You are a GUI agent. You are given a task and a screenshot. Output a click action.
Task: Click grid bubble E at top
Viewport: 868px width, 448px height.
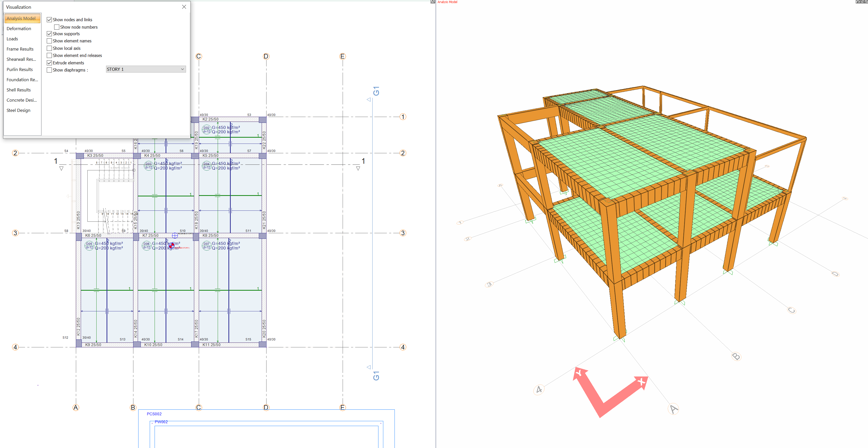point(342,56)
